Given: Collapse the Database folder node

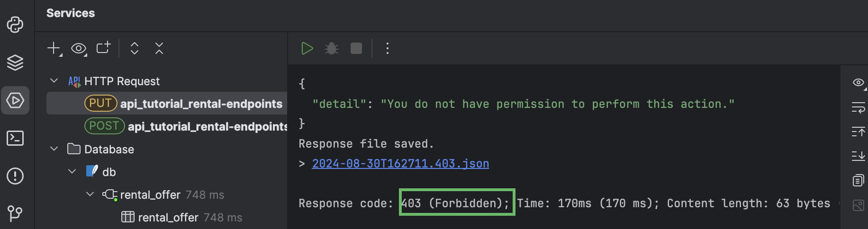Looking at the screenshot, I should click(x=54, y=149).
